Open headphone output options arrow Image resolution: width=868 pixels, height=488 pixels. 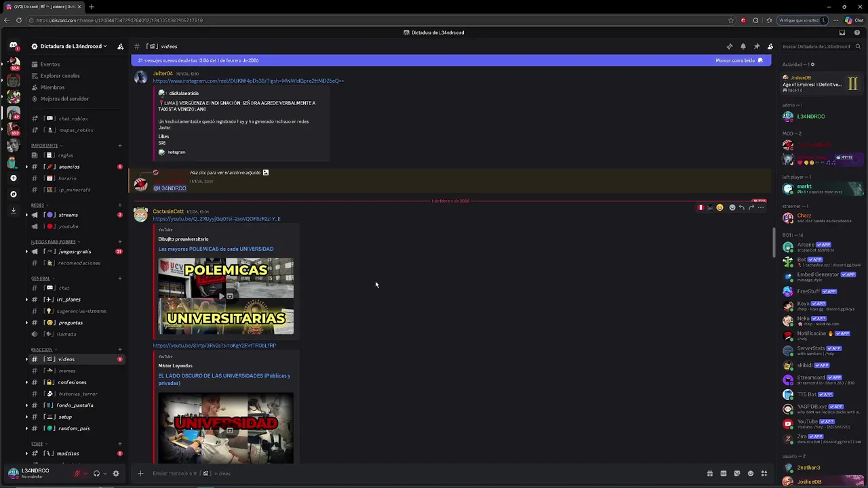104,474
